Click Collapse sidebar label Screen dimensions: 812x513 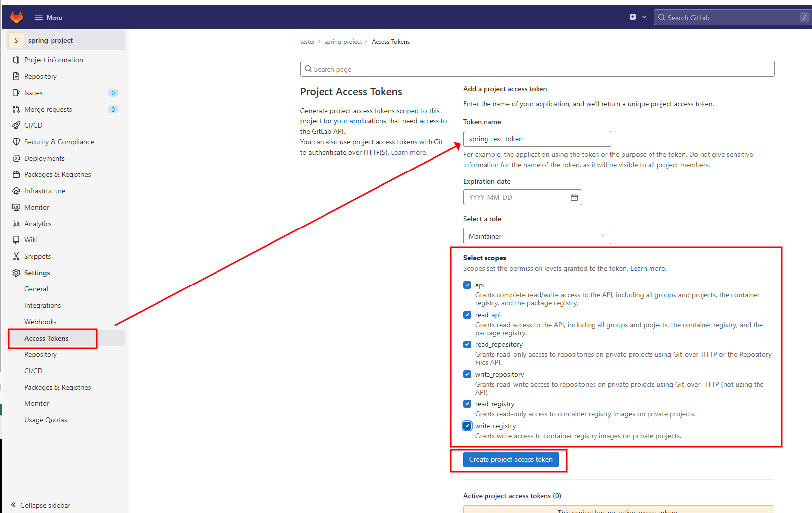[46, 505]
